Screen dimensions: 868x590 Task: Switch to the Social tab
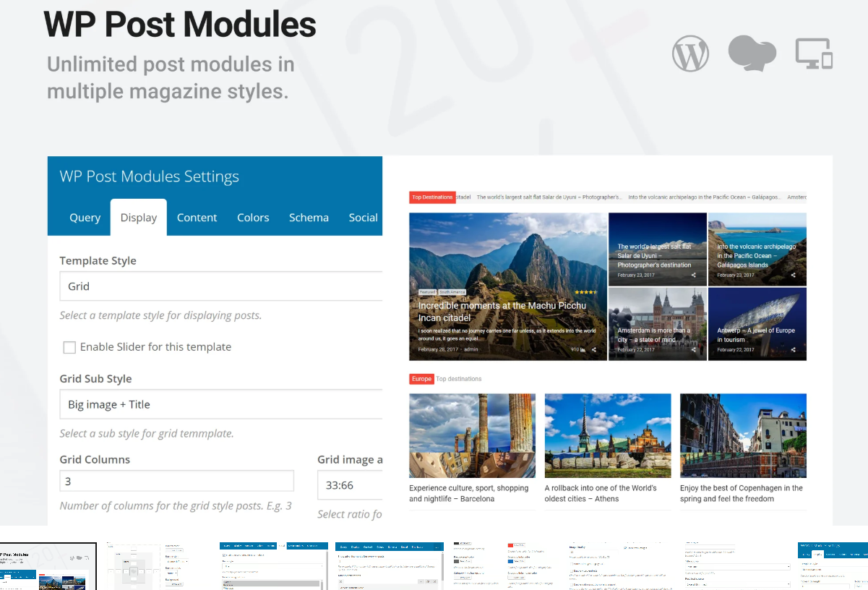pos(363,218)
